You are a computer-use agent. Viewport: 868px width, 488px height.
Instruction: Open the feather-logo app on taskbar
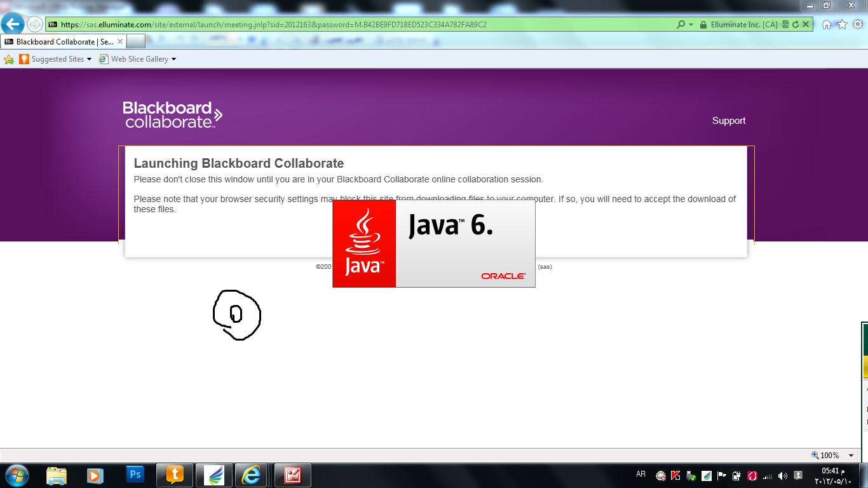[214, 475]
